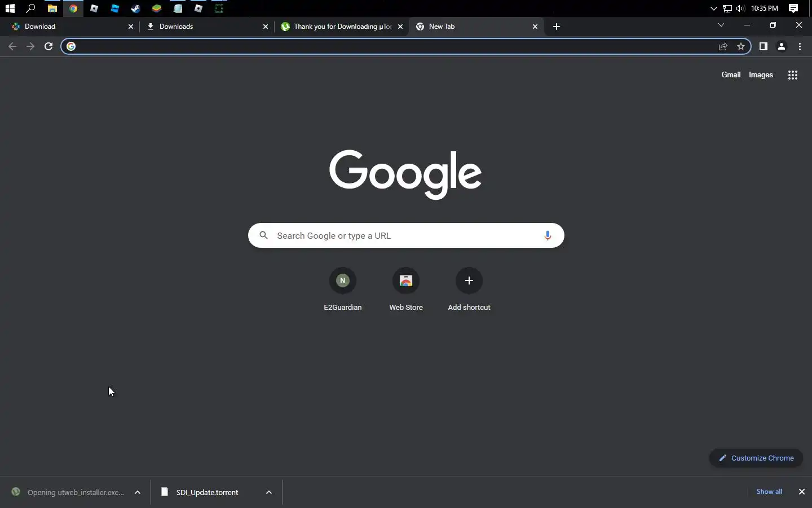Click the Google logo

click(405, 174)
